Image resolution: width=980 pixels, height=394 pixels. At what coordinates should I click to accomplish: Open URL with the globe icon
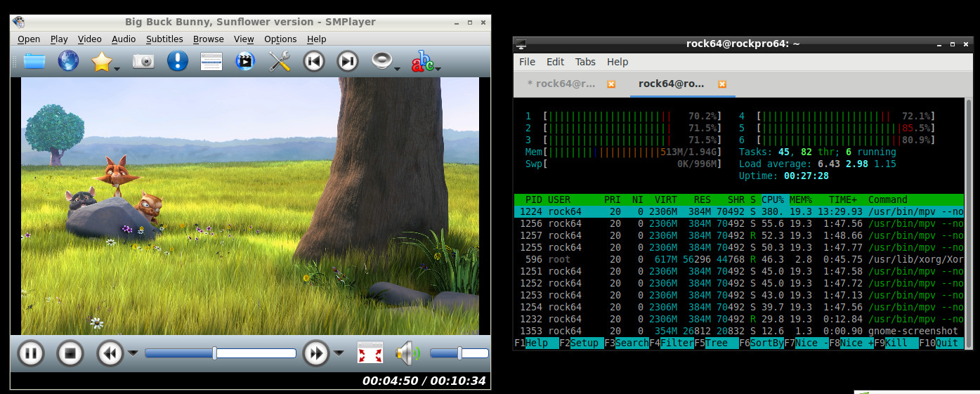(68, 61)
